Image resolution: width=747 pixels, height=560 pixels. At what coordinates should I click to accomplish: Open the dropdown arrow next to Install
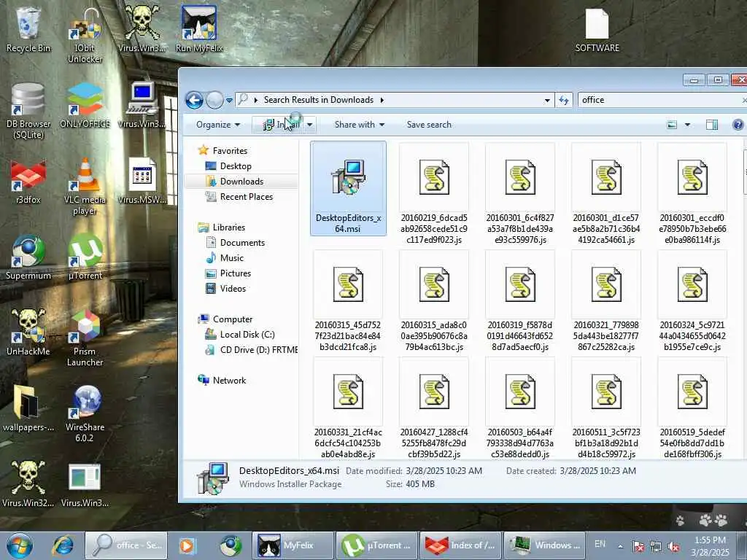[x=309, y=125]
